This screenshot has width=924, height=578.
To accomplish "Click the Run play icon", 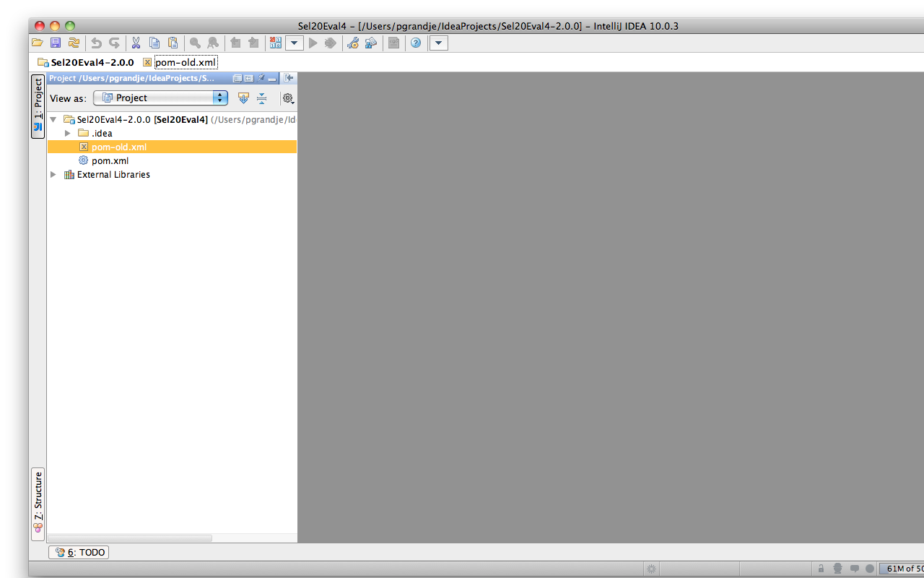I will [x=313, y=43].
